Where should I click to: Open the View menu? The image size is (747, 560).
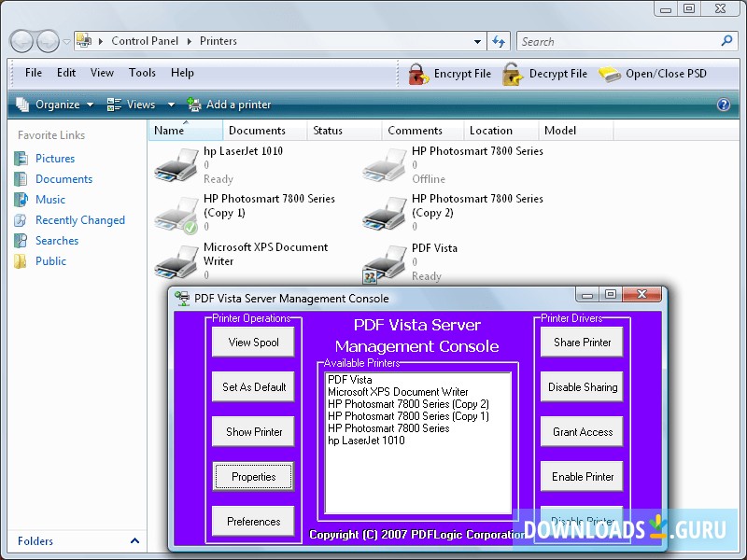click(x=102, y=73)
